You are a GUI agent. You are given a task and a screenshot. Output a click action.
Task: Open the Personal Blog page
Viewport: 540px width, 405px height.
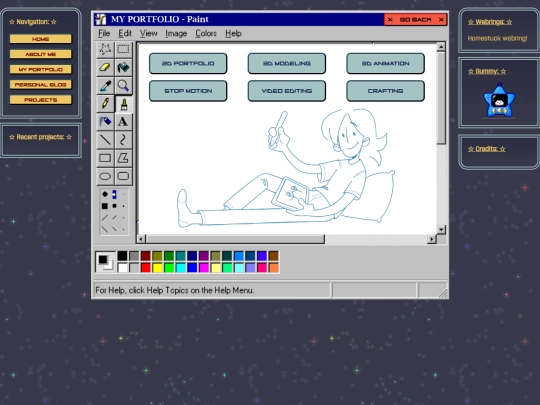(x=41, y=84)
